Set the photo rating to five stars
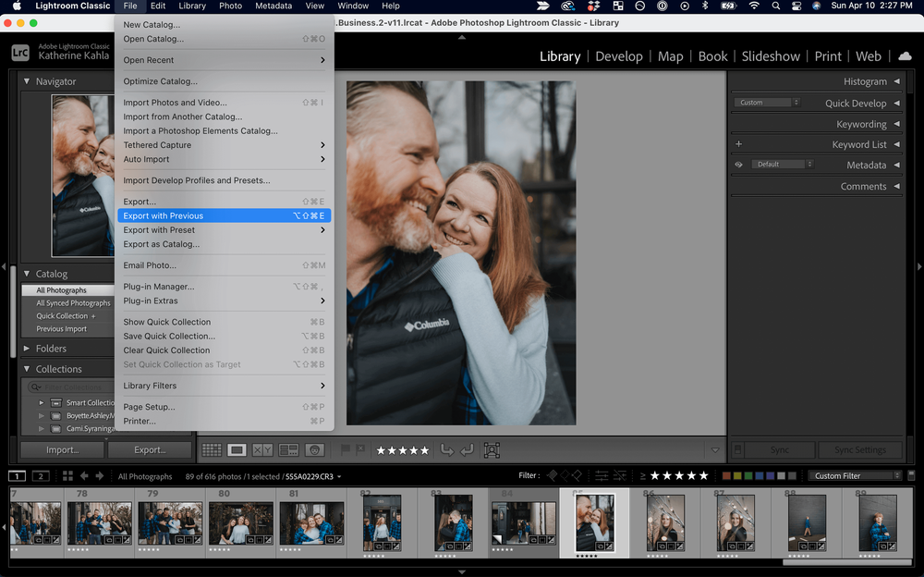This screenshot has height=577, width=924. [x=423, y=450]
